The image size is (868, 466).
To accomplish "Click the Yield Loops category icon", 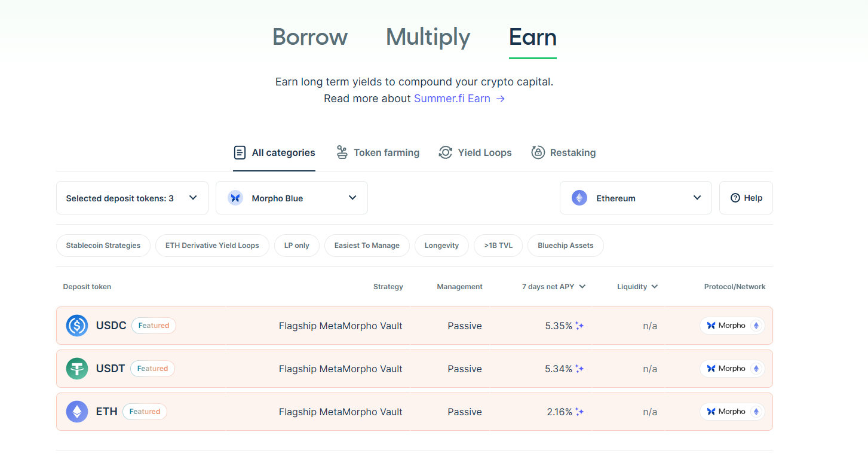I will click(445, 152).
